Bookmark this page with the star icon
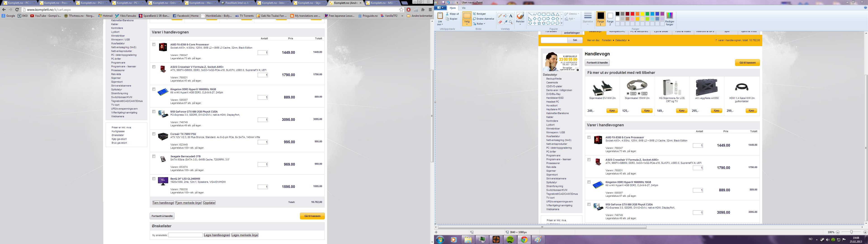Screen dimensions: 868x244 [401, 10]
